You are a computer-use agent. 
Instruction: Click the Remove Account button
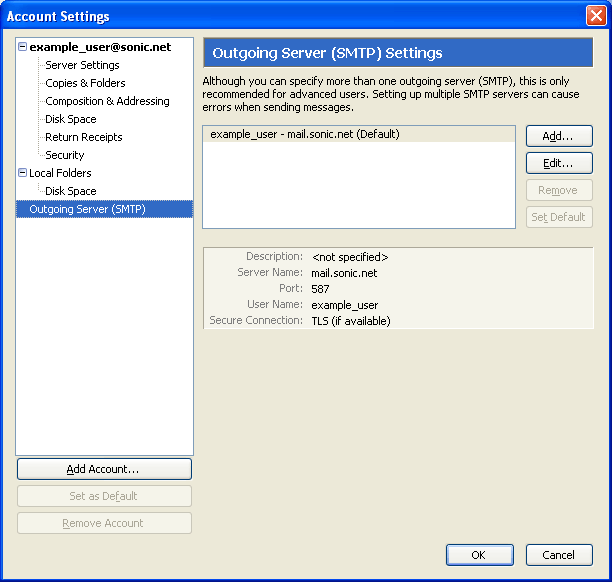104,523
